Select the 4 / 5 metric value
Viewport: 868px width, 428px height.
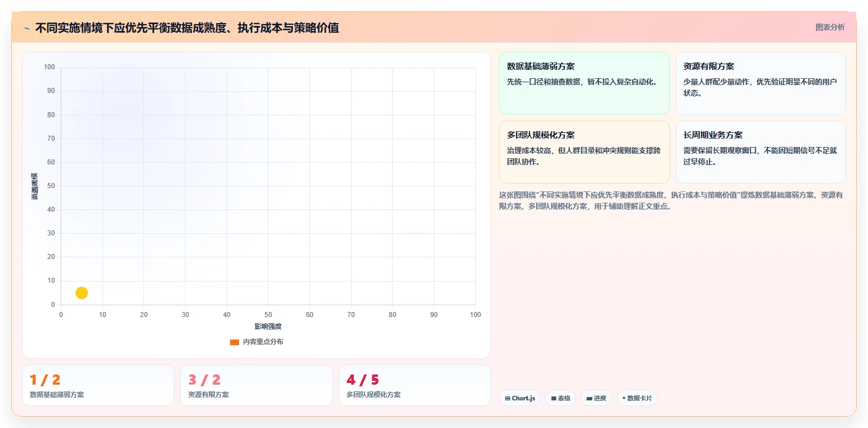click(363, 380)
